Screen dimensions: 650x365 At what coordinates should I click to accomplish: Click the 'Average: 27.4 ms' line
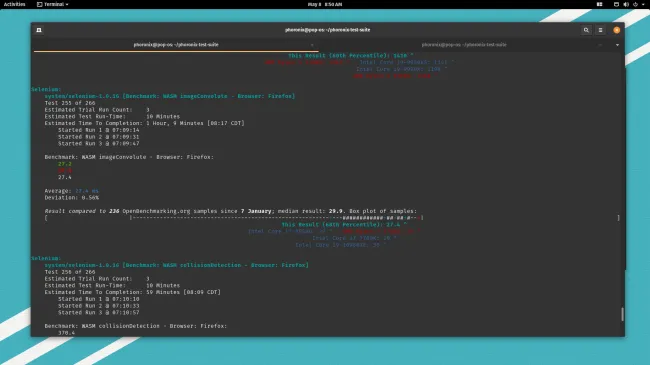pos(71,191)
